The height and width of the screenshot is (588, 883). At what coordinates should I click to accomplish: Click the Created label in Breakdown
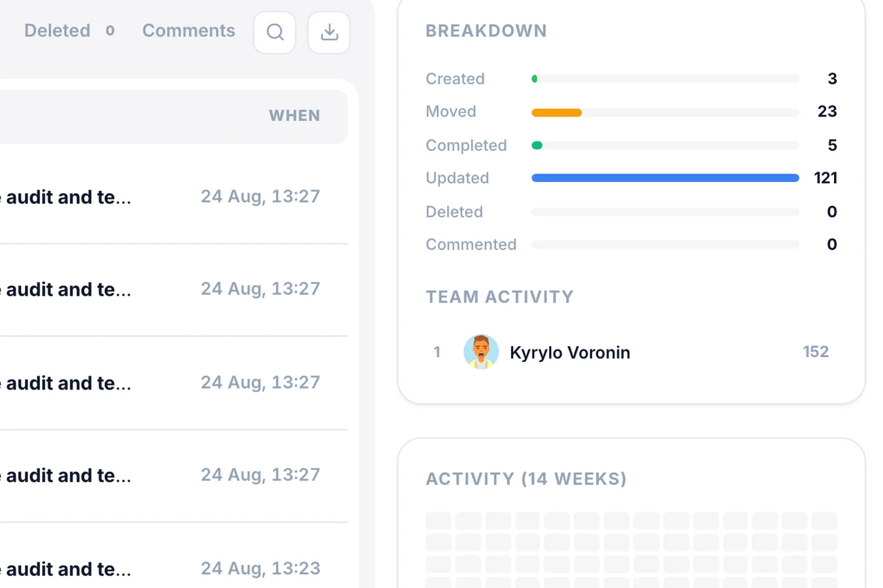[455, 79]
